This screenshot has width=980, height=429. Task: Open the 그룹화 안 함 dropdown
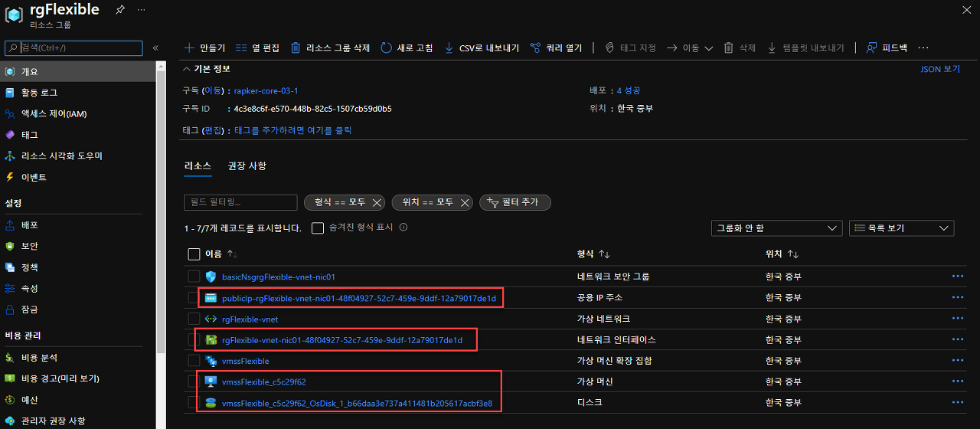(x=776, y=228)
